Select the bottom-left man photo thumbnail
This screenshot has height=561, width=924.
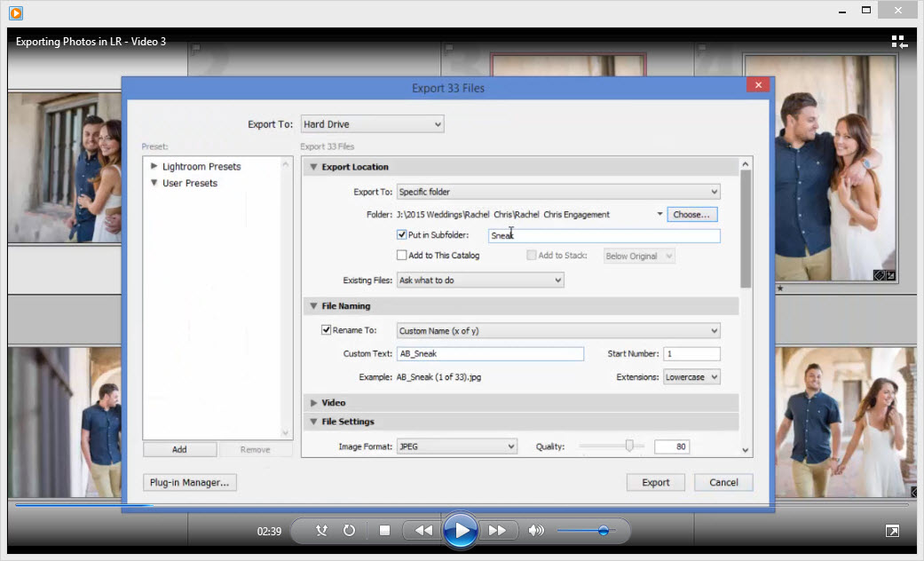[65, 422]
